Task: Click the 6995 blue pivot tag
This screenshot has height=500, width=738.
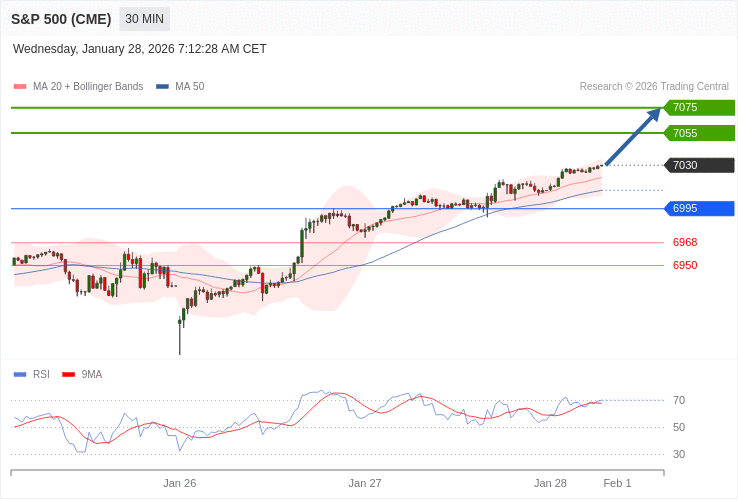Action: click(x=698, y=208)
